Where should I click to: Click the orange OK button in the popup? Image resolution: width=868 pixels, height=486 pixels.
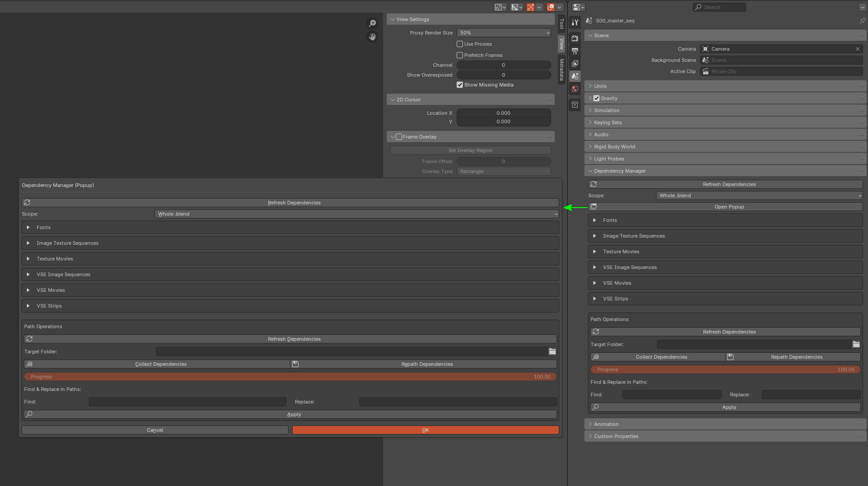pyautogui.click(x=425, y=430)
